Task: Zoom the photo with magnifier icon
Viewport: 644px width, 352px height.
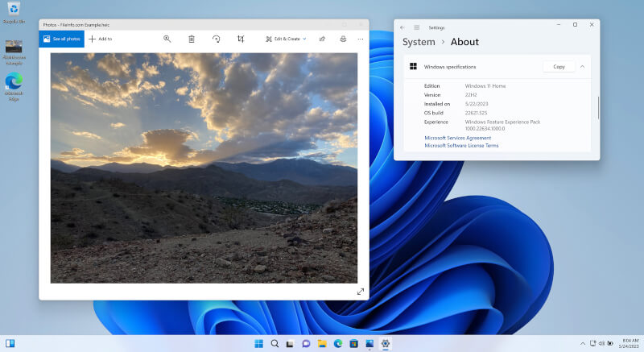Action: point(167,39)
